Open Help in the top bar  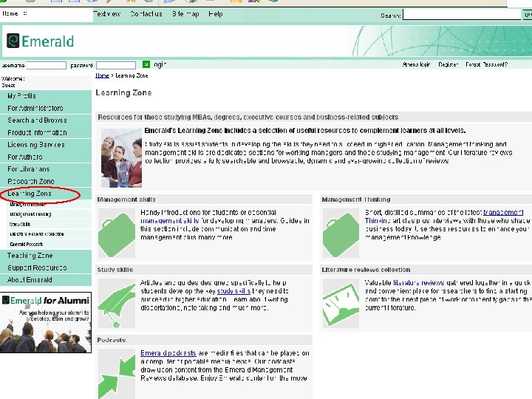click(x=216, y=14)
